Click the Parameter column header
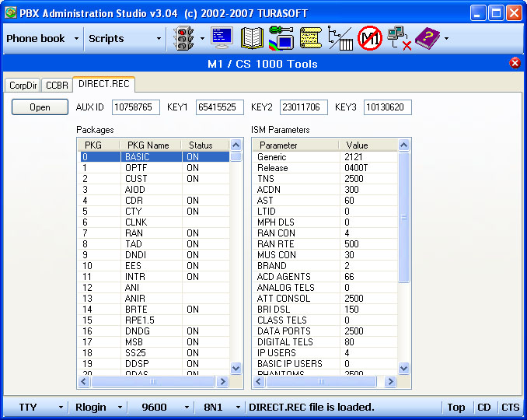Image resolution: width=527 pixels, height=420 pixels. [x=296, y=145]
